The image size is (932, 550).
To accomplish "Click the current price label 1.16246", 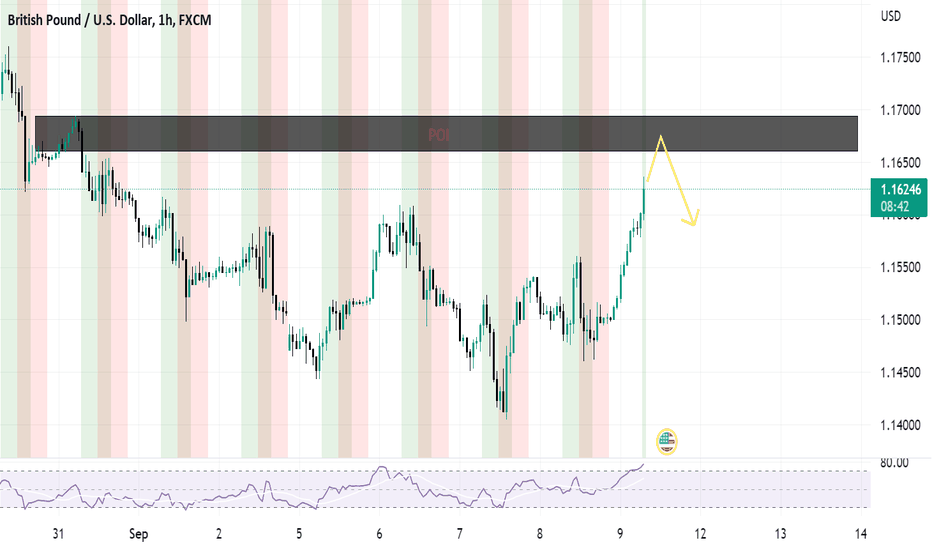I will point(900,190).
